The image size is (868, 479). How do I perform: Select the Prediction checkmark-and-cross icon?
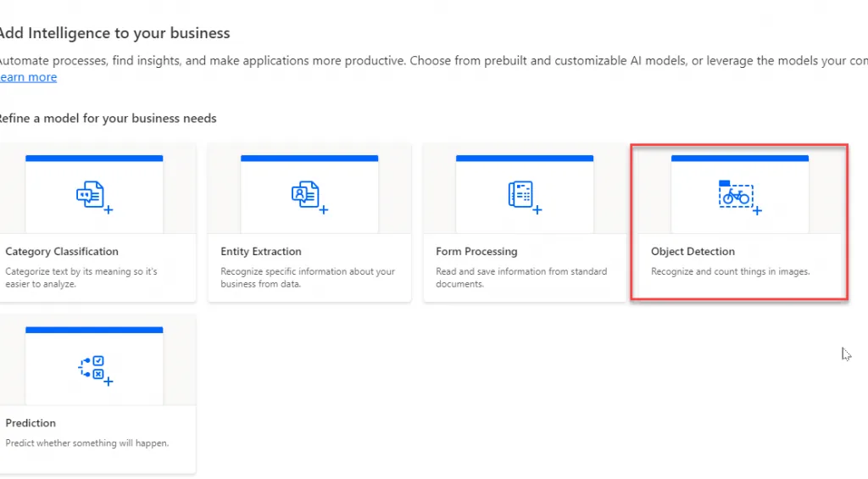pos(92,368)
